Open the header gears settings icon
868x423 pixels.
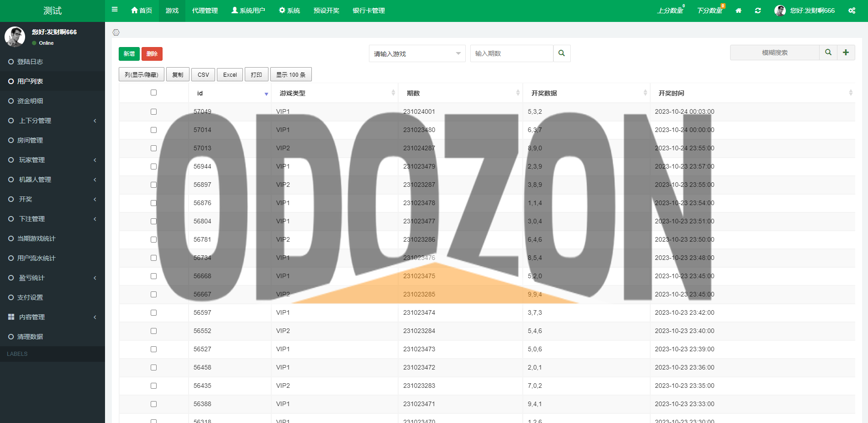852,11
